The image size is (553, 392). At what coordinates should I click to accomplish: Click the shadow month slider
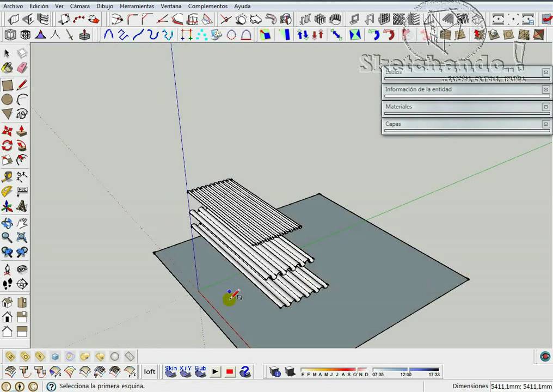pos(334,371)
